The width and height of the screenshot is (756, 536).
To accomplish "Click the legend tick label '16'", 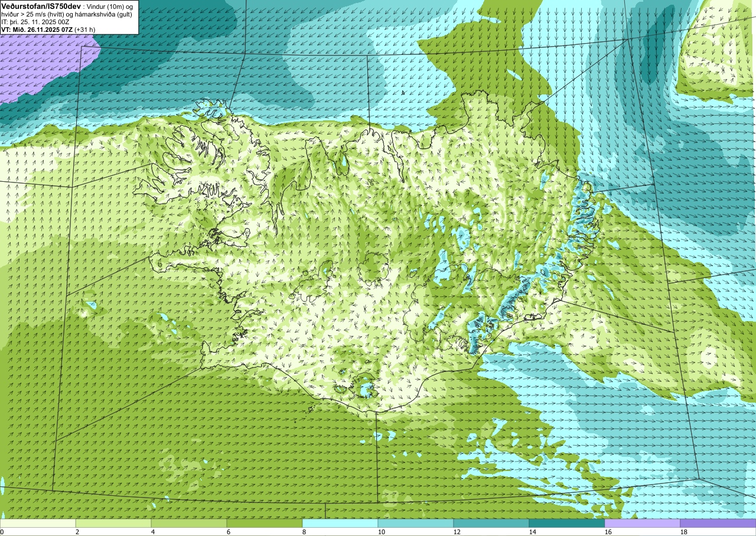I will (608, 532).
